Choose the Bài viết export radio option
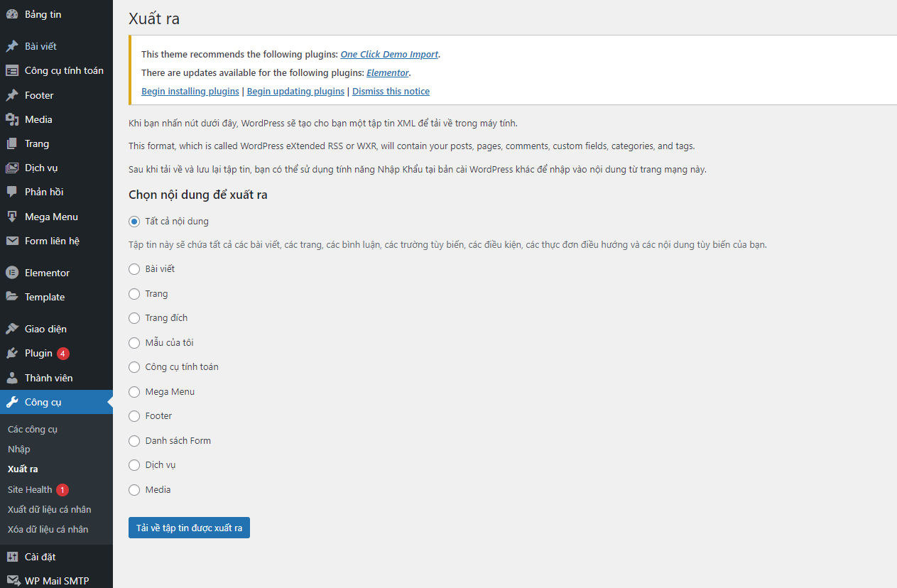This screenshot has height=588, width=897. 134,269
